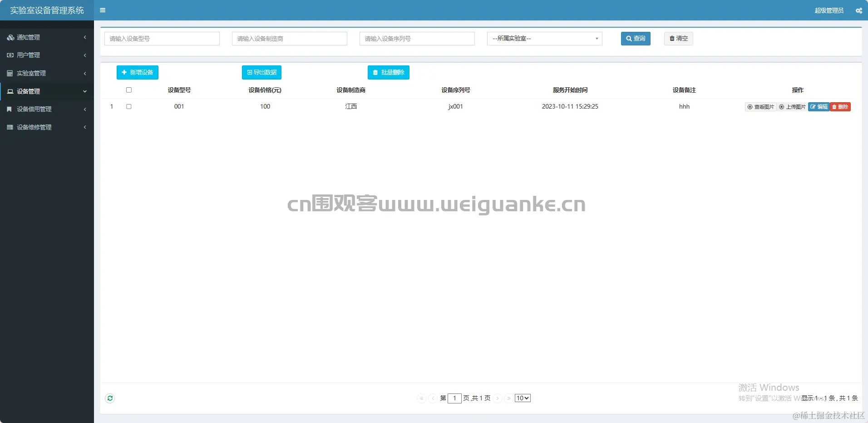This screenshot has width=868, height=423.
Task: Click the laptop icon for 设备管理
Action: coord(10,91)
